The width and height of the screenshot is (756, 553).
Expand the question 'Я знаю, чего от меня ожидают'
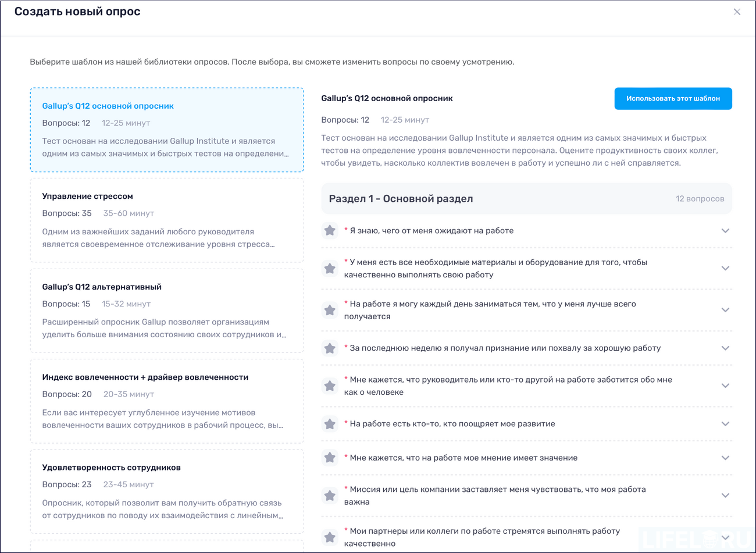(725, 230)
